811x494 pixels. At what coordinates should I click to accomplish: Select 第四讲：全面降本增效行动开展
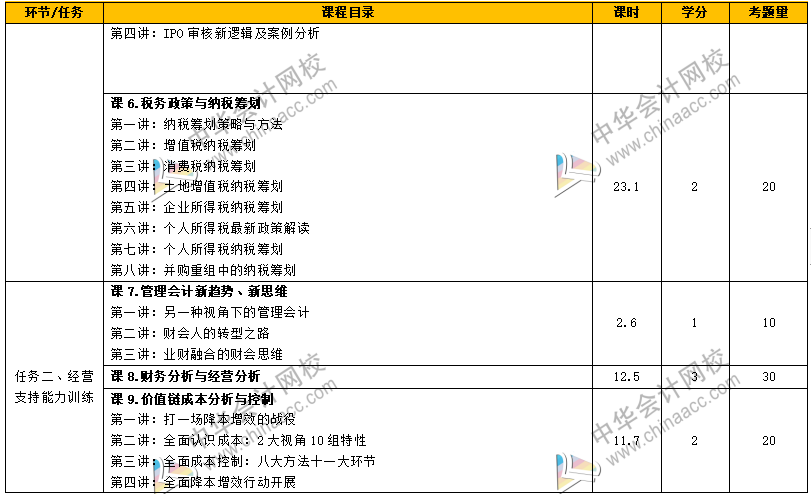tap(203, 483)
